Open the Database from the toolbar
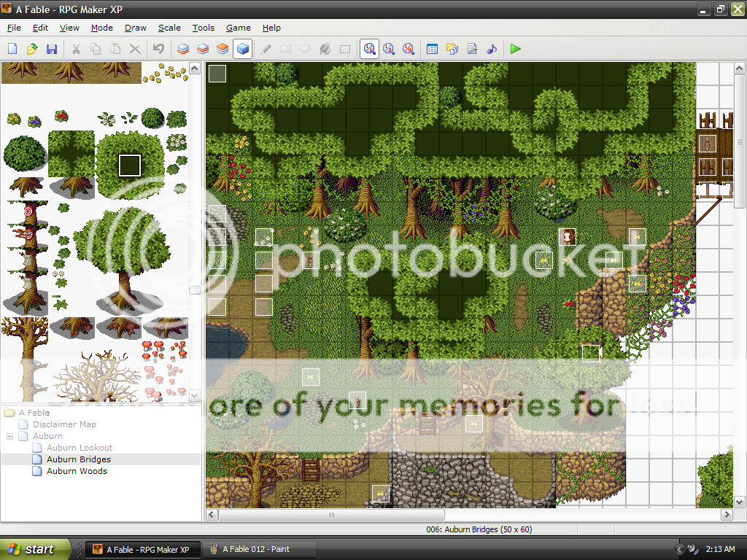Viewport: 747px width, 560px height. [x=432, y=49]
